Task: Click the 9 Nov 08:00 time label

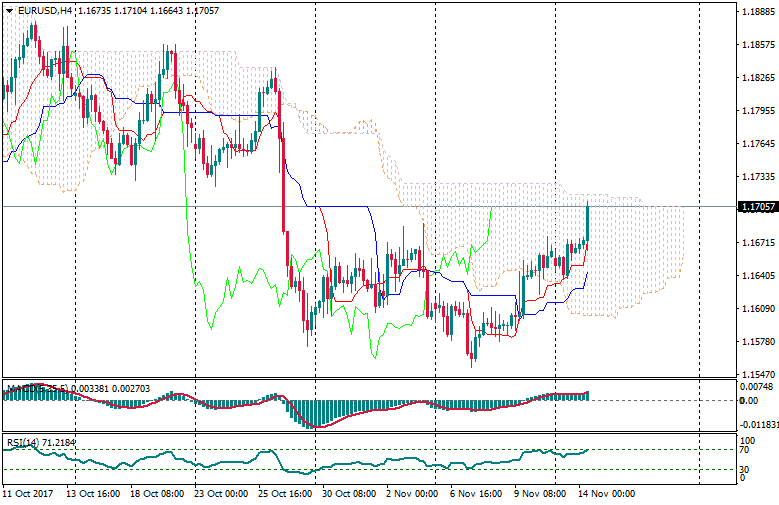Action: [x=541, y=494]
